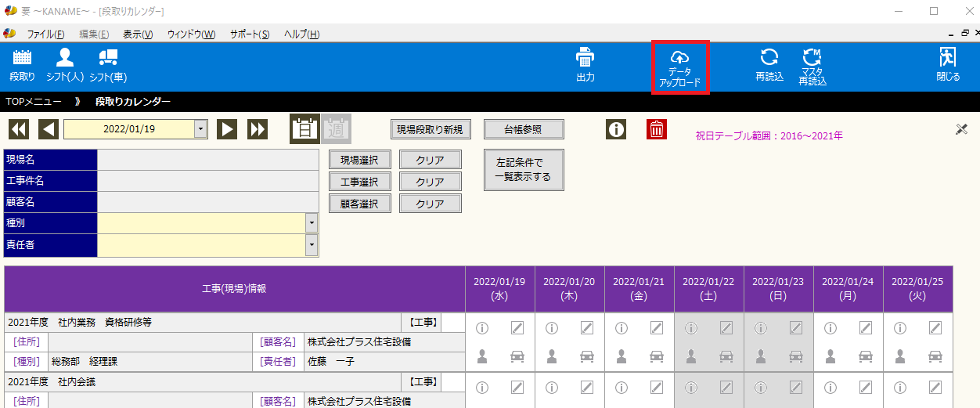Screen dimensions: 980x408
Task: Click the black info icon beside 台帳参照
Action: [616, 129]
